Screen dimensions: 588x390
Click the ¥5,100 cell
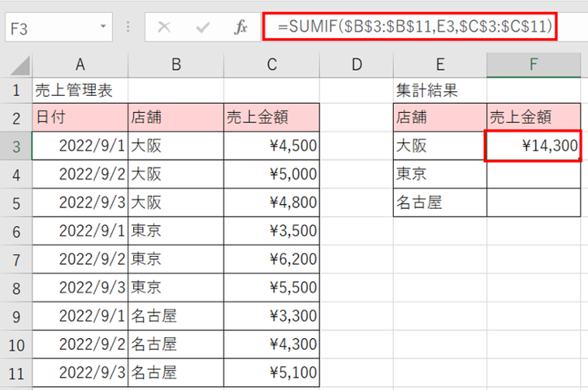tap(272, 373)
